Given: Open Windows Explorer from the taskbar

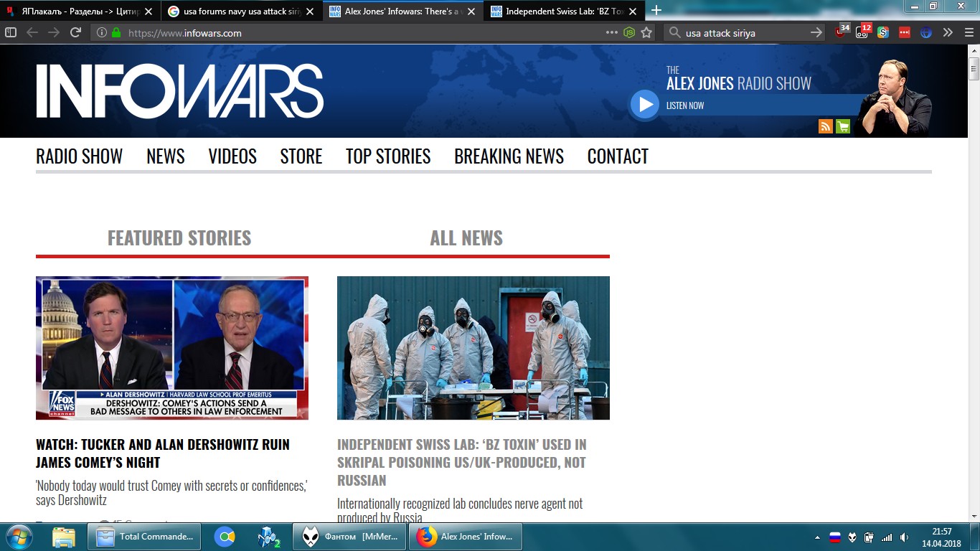Looking at the screenshot, I should pyautogui.click(x=64, y=537).
